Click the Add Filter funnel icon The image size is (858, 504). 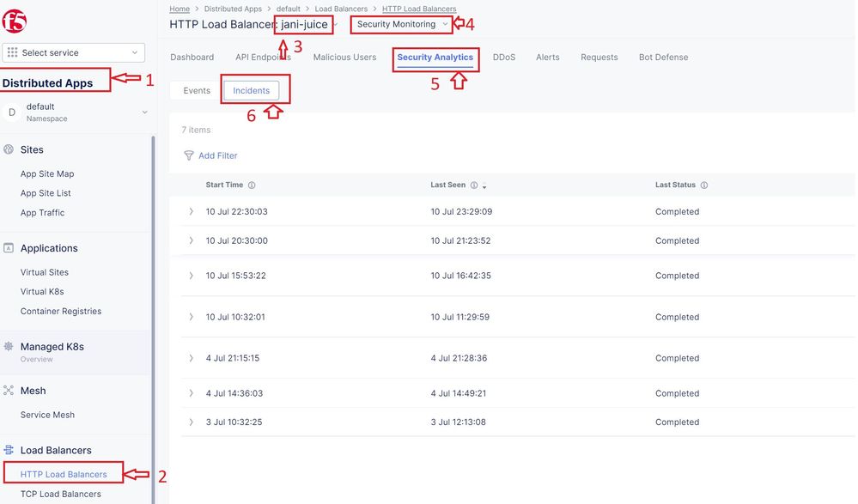coord(189,155)
